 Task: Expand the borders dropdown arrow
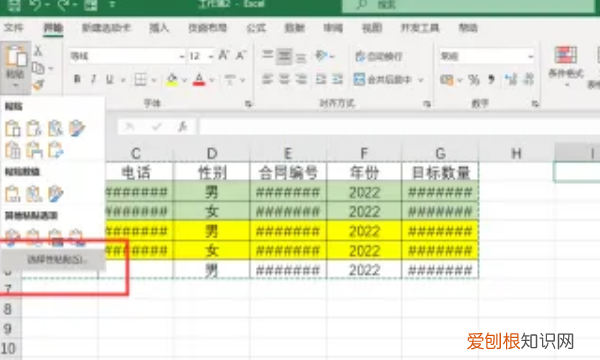pyautogui.click(x=154, y=80)
